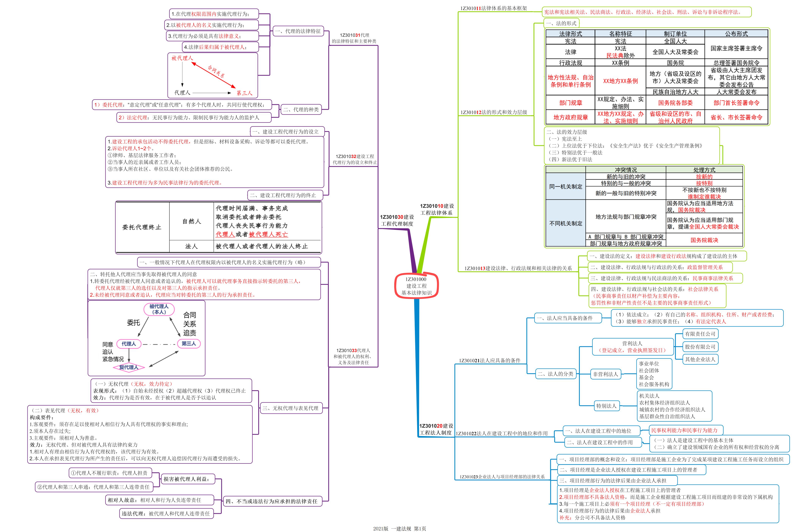
Task: Click the 1Z301010 建设工程法律体系 branch
Action: 437,209
